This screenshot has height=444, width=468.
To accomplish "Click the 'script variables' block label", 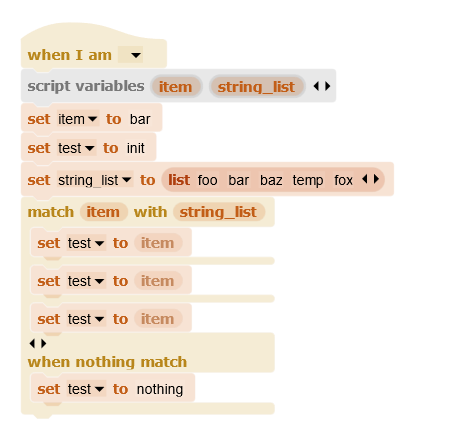I will tap(86, 86).
